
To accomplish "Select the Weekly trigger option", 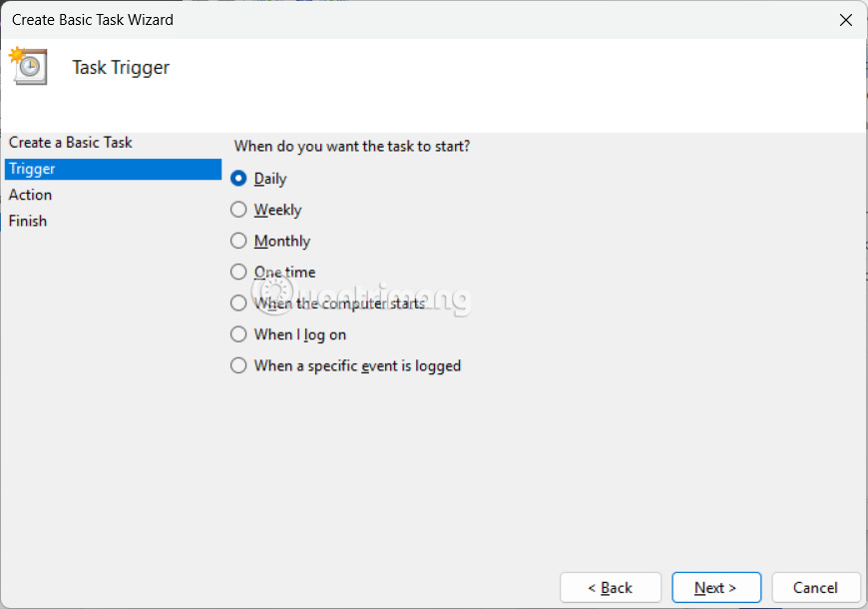I will (238, 210).
